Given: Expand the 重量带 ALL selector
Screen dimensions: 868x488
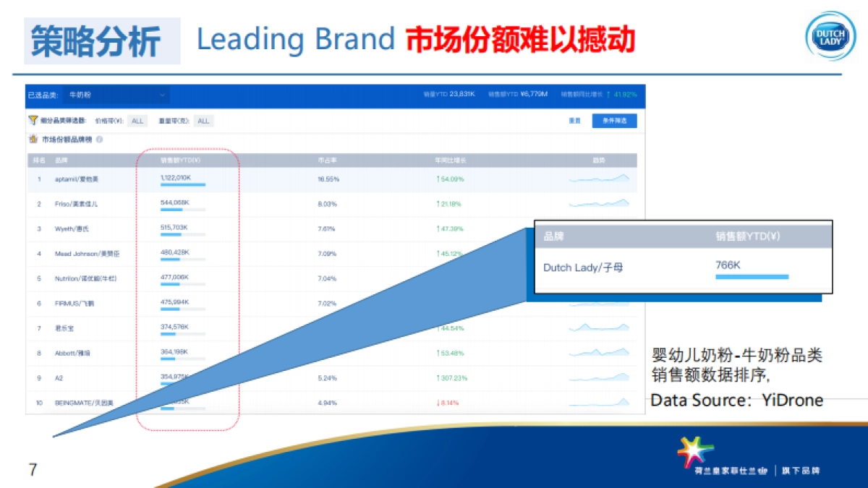Looking at the screenshot, I should [203, 121].
